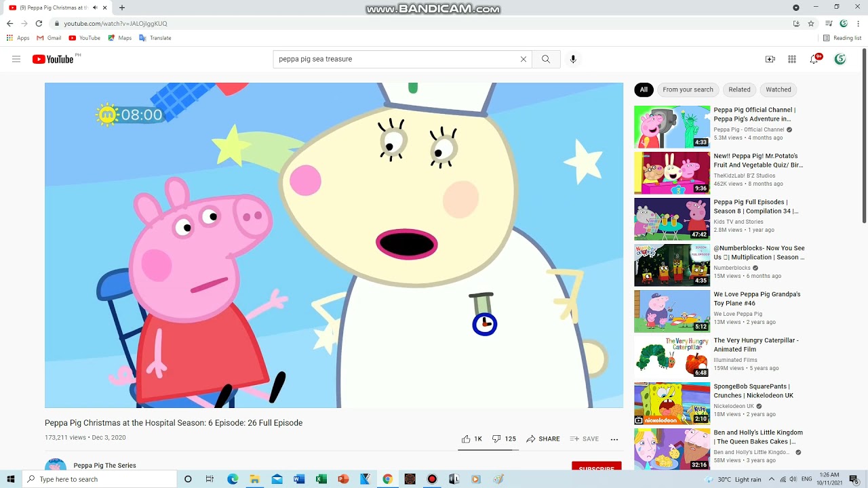Open PowerPoint from the taskbar
The width and height of the screenshot is (868, 488).
[343, 479]
